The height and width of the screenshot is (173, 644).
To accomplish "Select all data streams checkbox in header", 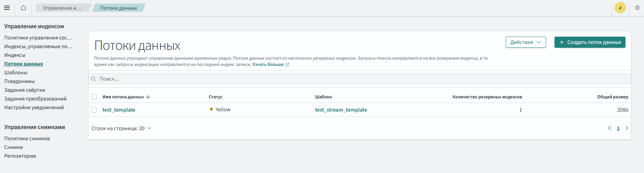I will point(94,97).
